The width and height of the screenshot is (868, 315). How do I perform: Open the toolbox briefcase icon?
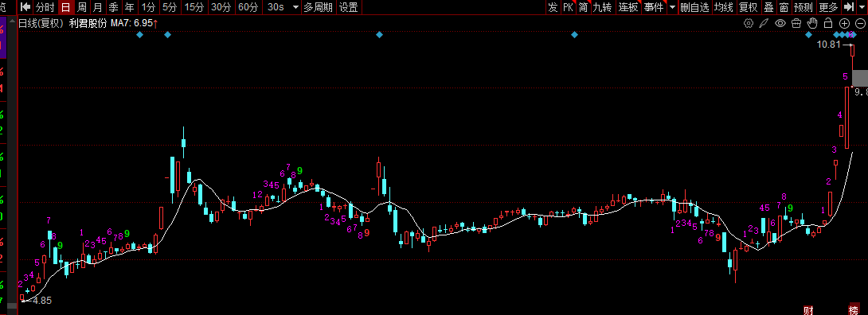click(796, 23)
